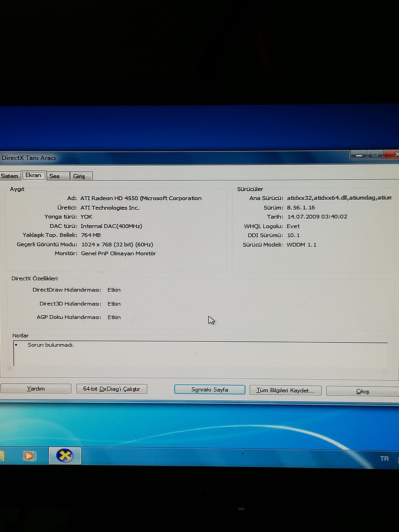Click the atidxx32 main driver value
The height and width of the screenshot is (532, 399).
point(339,198)
